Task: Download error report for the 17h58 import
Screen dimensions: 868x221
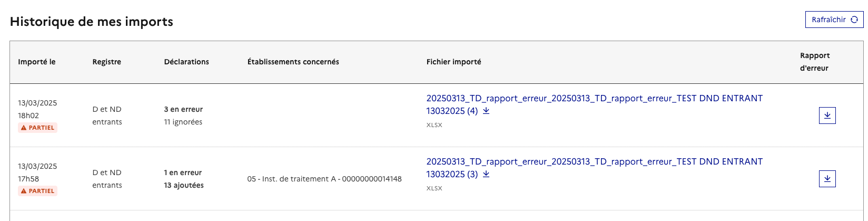Action: point(827,179)
